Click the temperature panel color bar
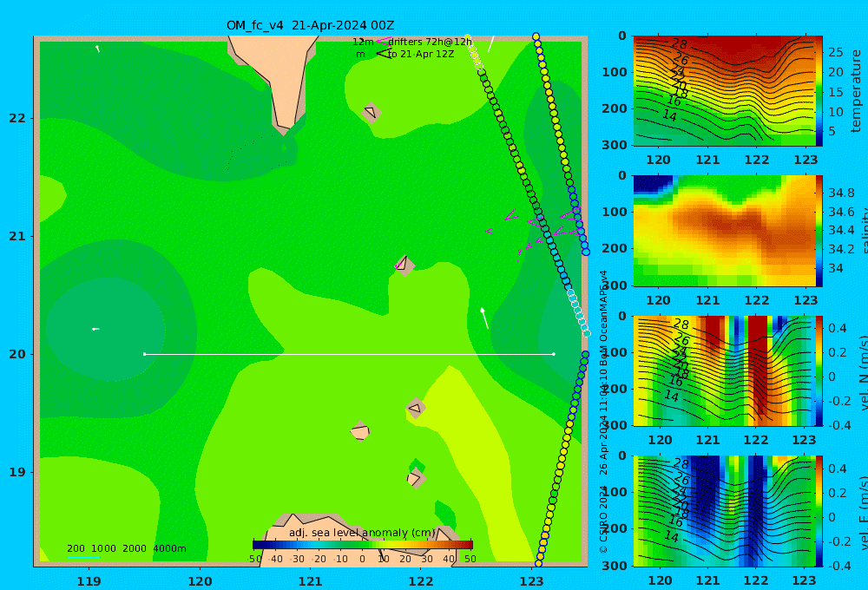 819,91
